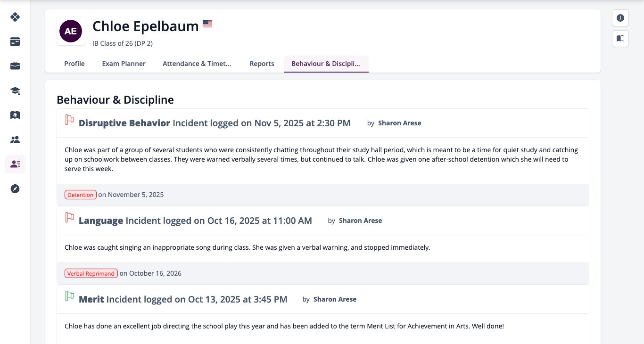Go to Attendance & Timetable tab
This screenshot has height=344, width=644.
pyautogui.click(x=197, y=64)
